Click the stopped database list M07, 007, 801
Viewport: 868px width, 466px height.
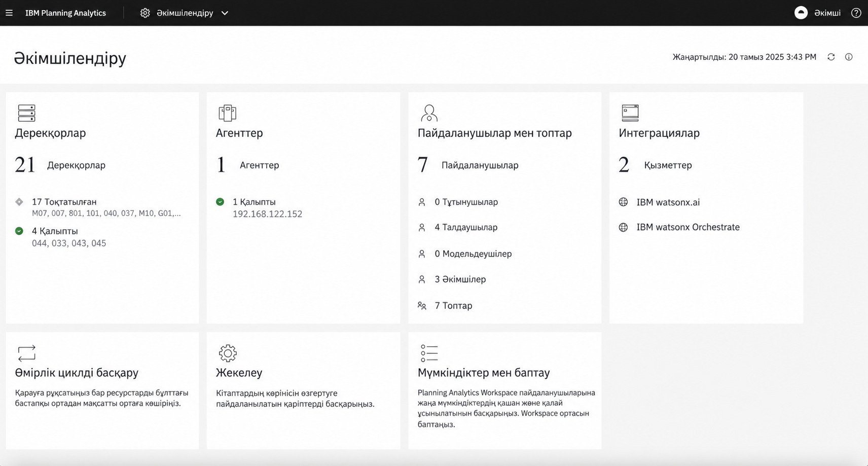pyautogui.click(x=106, y=213)
